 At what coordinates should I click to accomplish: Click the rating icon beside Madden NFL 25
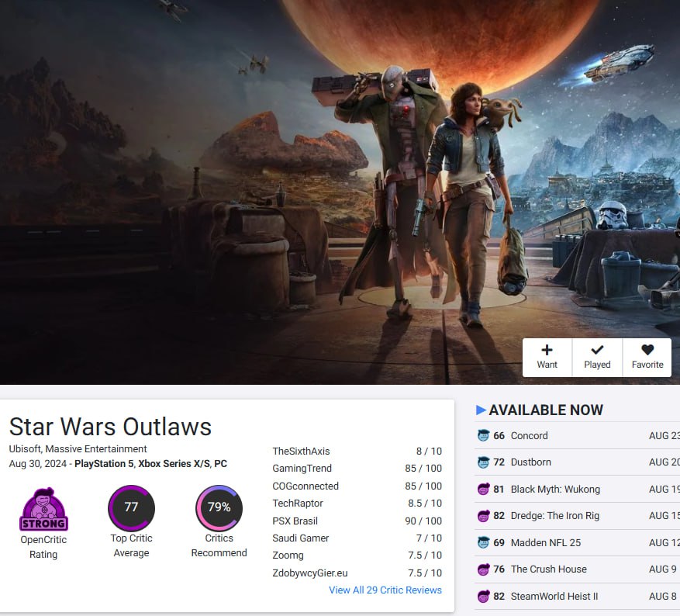(483, 543)
